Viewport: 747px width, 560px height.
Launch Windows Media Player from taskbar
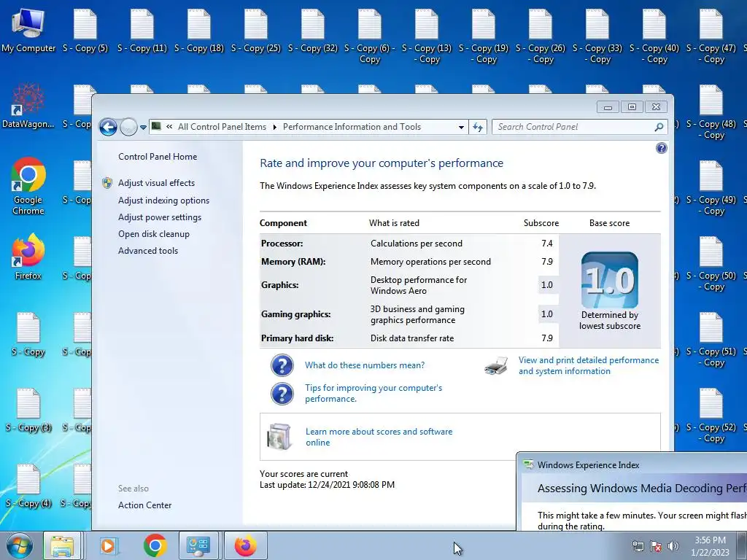pyautogui.click(x=109, y=545)
